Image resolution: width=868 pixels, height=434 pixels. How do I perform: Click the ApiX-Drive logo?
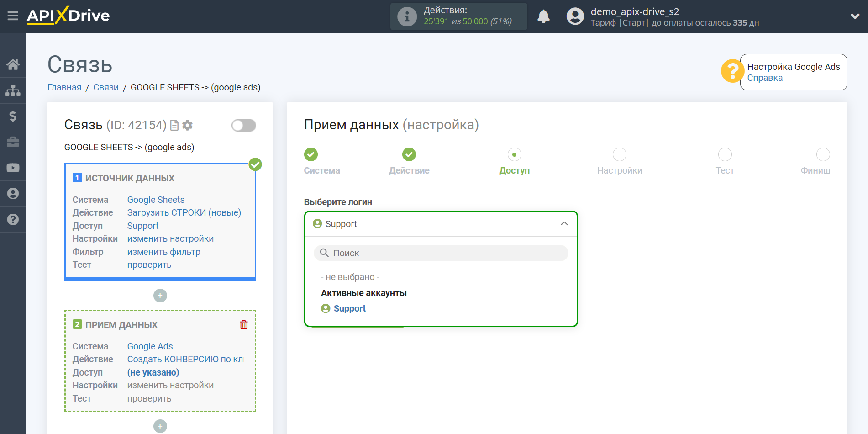pos(68,16)
